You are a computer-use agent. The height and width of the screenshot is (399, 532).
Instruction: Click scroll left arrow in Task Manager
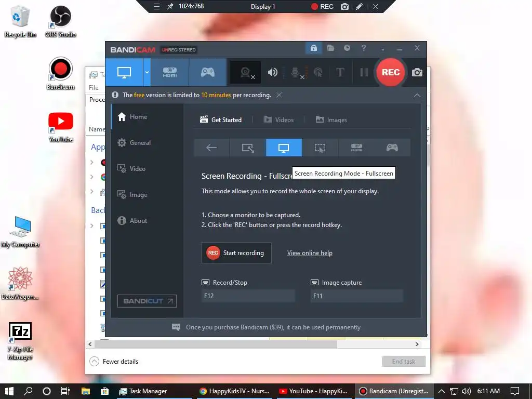click(90, 344)
